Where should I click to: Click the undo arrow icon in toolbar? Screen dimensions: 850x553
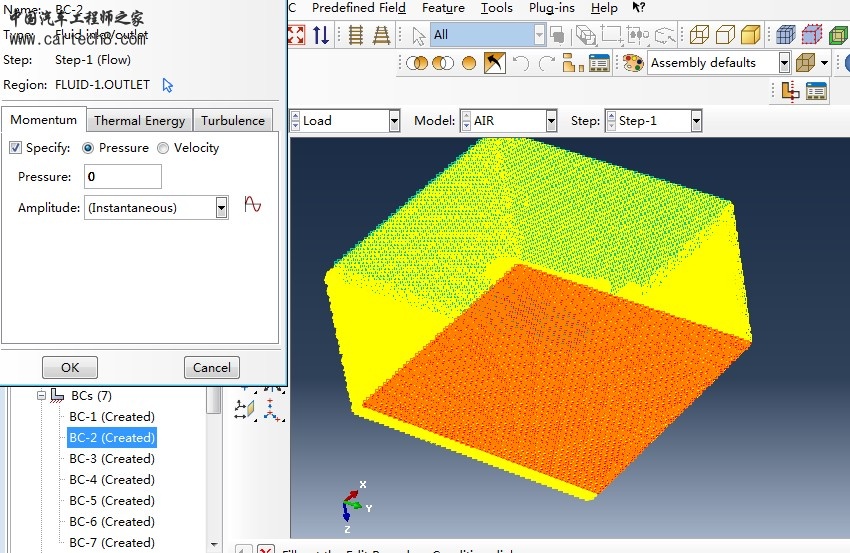(x=520, y=63)
